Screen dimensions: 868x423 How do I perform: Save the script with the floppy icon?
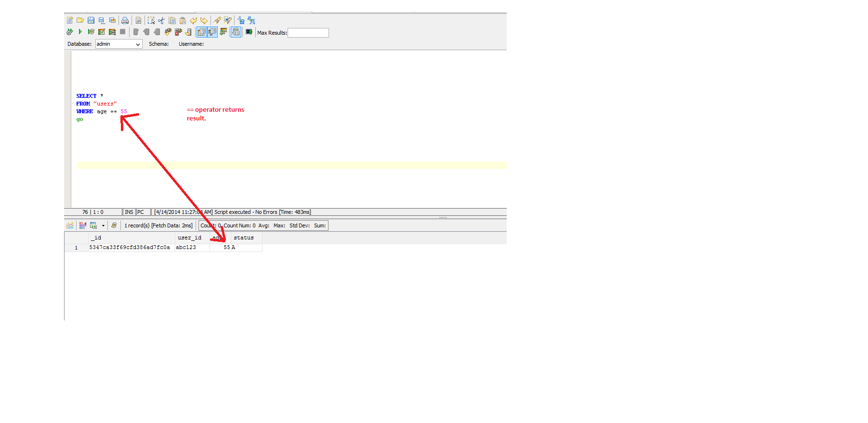click(x=91, y=20)
